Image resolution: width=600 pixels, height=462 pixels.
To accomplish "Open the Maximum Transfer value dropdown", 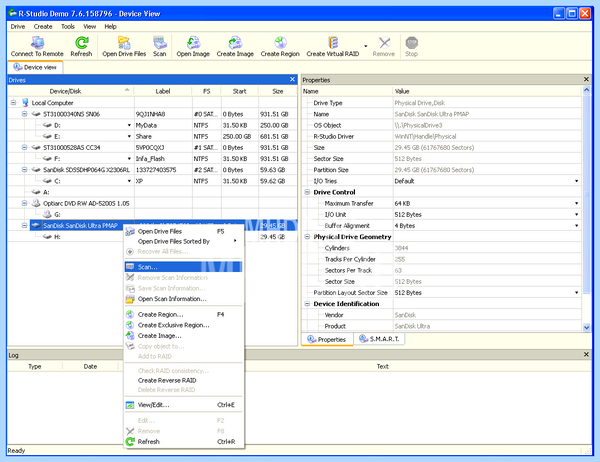I will (x=576, y=203).
